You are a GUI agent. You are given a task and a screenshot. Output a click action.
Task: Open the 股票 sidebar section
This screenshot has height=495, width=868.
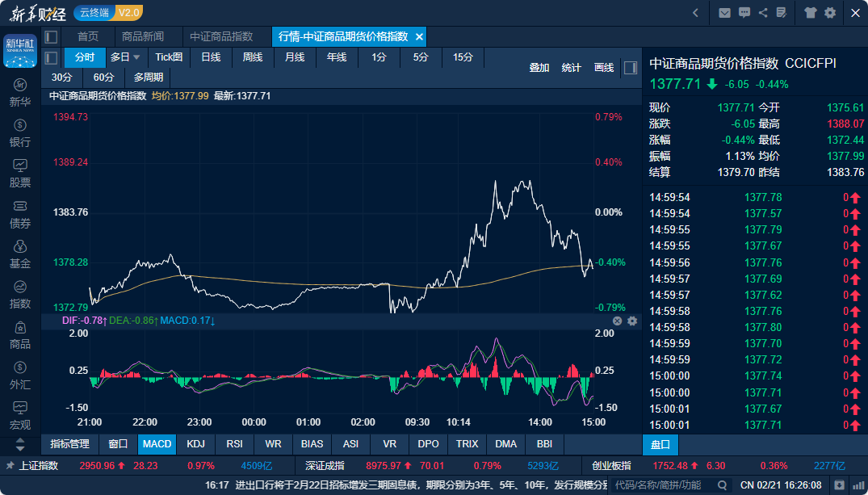click(x=20, y=174)
